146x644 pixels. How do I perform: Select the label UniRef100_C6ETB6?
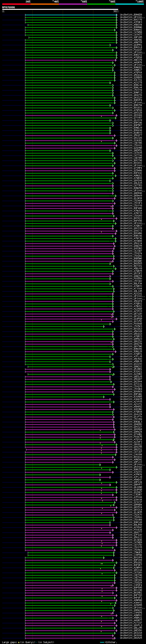pyautogui.click(x=131, y=143)
